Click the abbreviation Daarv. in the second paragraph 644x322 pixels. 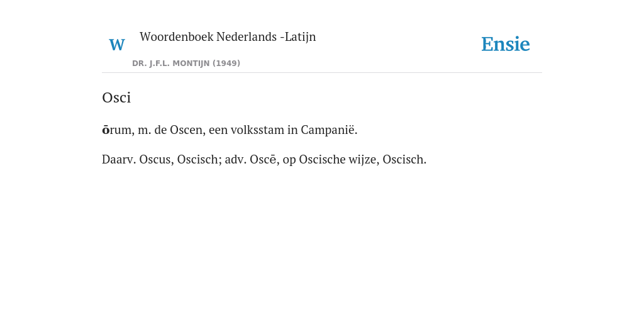pos(119,159)
